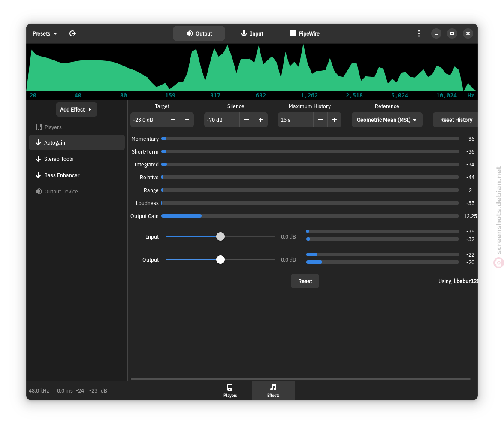Click the Input gain slider handle
The image size is (504, 429).
click(x=220, y=236)
